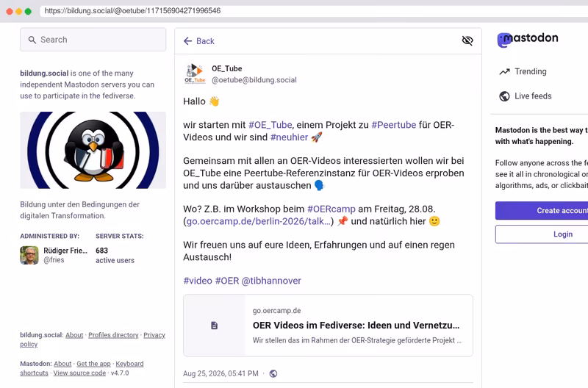The image size is (588, 388).
Task: Open the bildung.social penguin banner image
Action: (93, 150)
